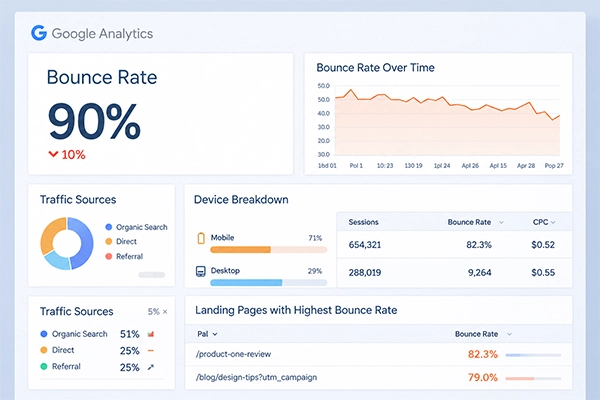Open the Bounce Rate dropdown in Landing Pages table

click(509, 334)
